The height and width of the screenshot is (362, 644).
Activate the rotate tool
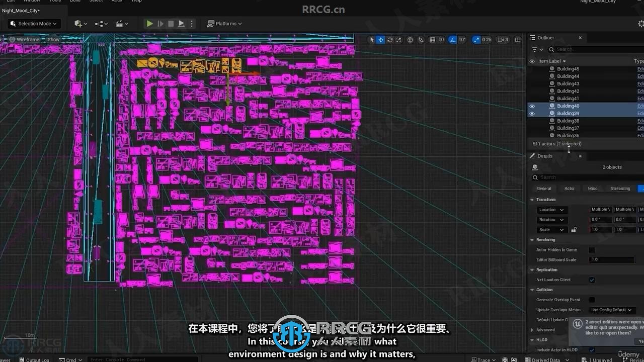pyautogui.click(x=390, y=40)
